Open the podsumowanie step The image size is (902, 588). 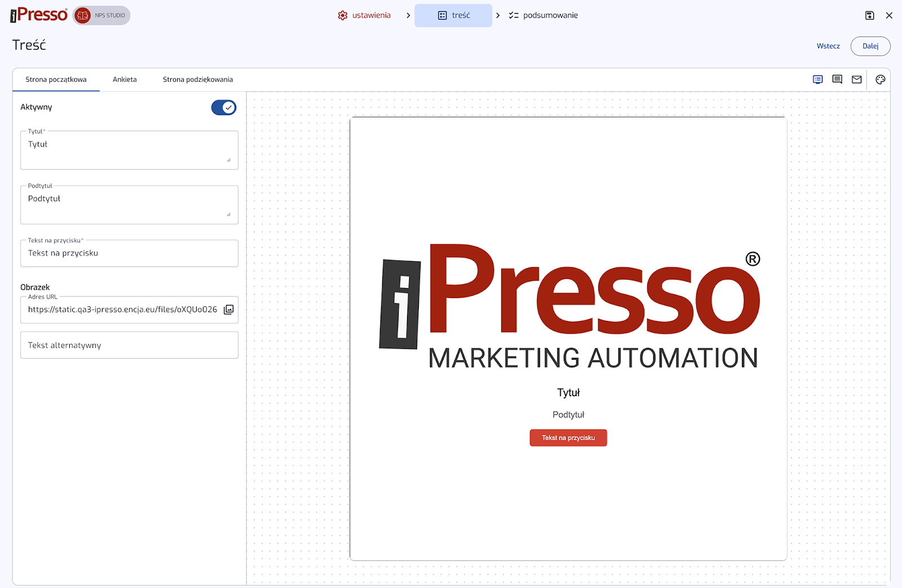(x=543, y=15)
